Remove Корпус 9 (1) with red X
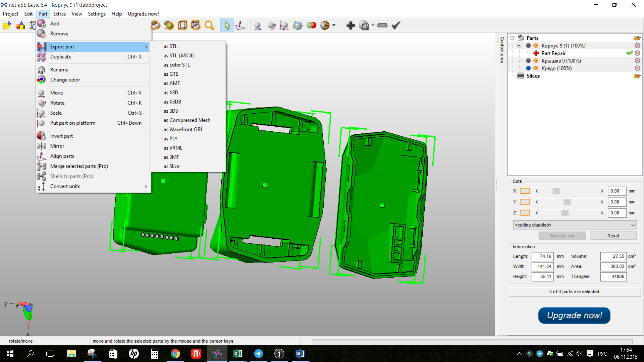 pos(637,46)
